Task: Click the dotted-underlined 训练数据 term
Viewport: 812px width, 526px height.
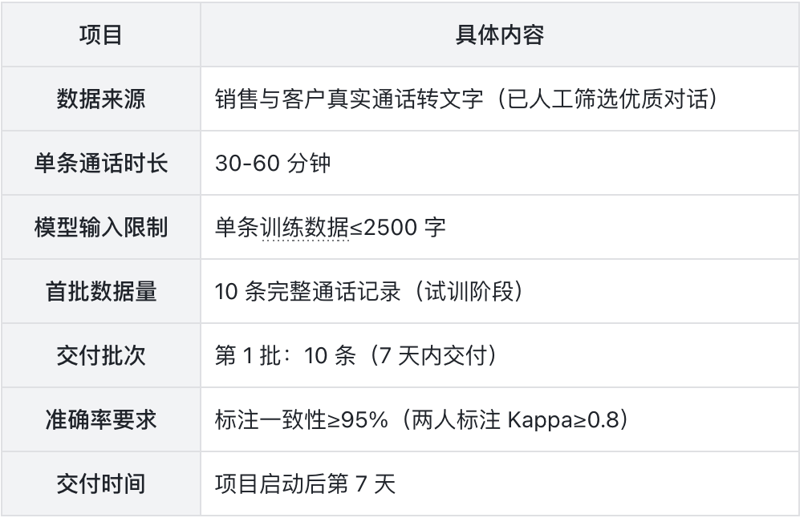Action: click(x=305, y=228)
